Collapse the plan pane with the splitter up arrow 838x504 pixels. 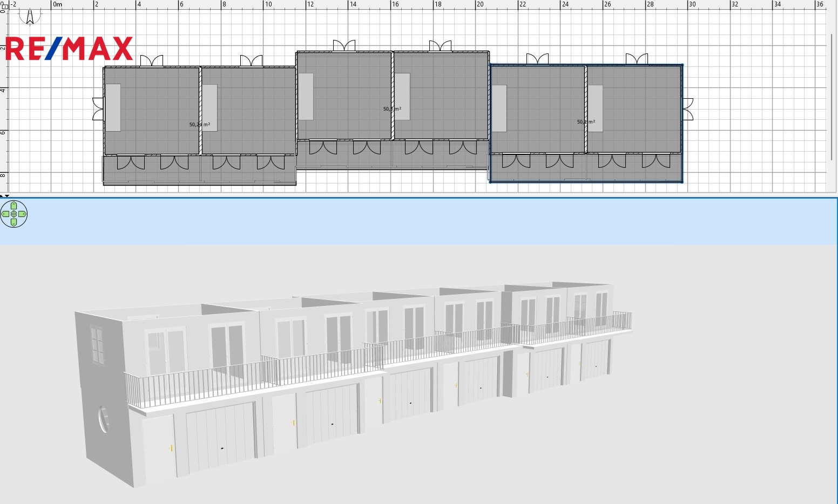2,195
